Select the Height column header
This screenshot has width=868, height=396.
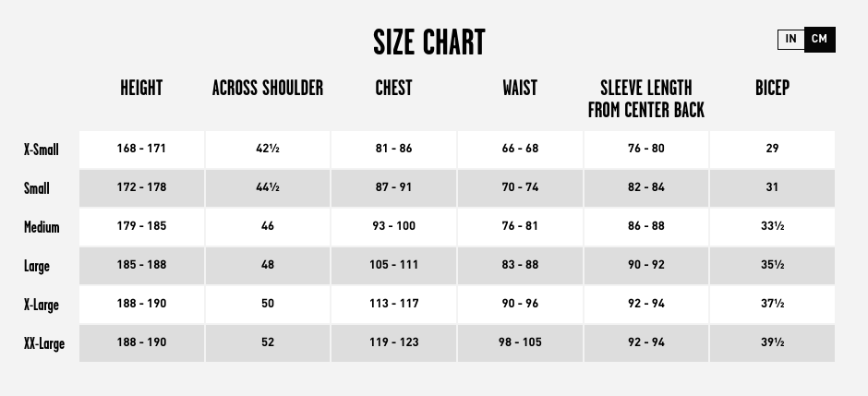pyautogui.click(x=141, y=88)
